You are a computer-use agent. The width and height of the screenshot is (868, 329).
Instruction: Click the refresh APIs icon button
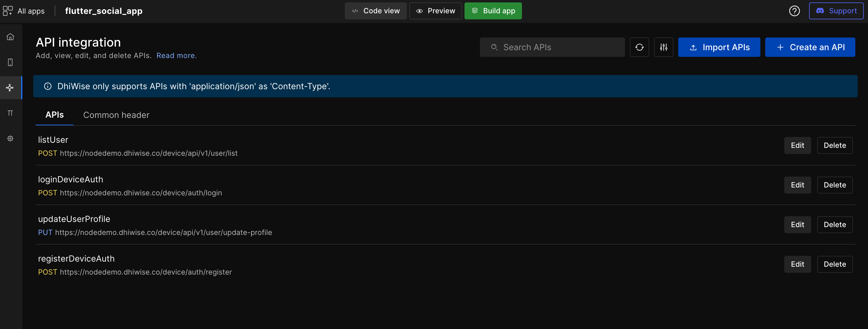[639, 47]
